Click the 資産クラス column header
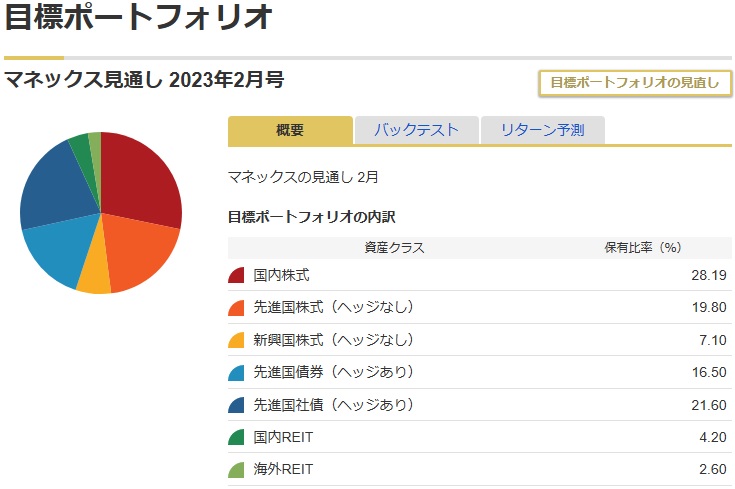The width and height of the screenshot is (735, 489). pyautogui.click(x=394, y=248)
